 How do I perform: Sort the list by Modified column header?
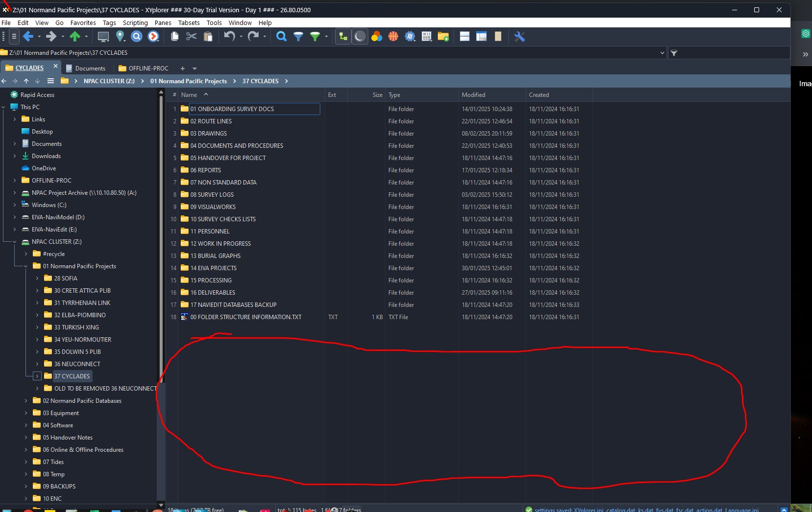point(473,95)
